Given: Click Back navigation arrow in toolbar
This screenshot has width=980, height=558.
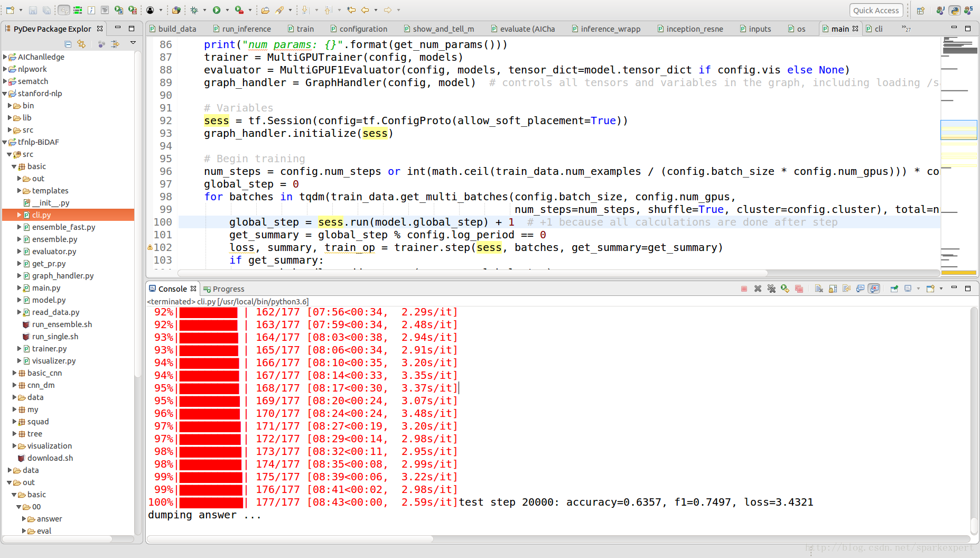Looking at the screenshot, I should click(365, 10).
